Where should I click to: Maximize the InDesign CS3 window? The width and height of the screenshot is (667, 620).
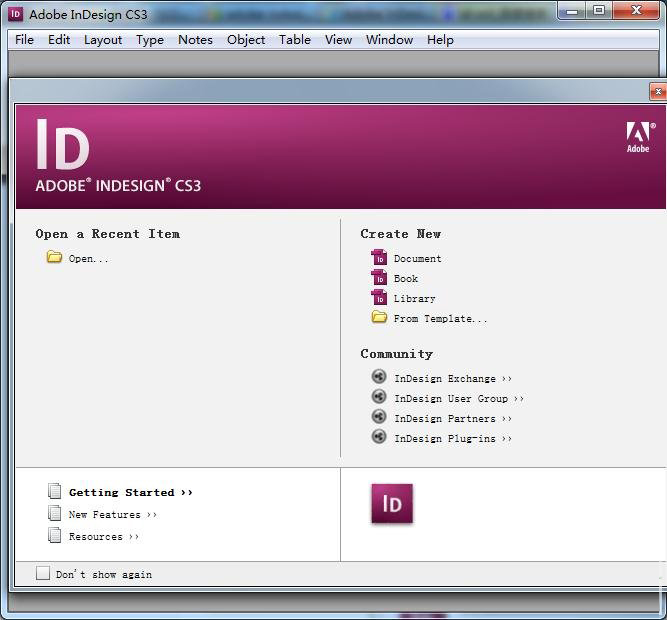(599, 10)
